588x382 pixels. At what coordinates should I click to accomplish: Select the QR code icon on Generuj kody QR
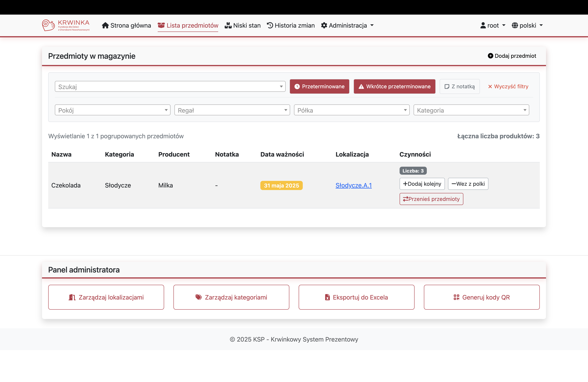pos(456,297)
